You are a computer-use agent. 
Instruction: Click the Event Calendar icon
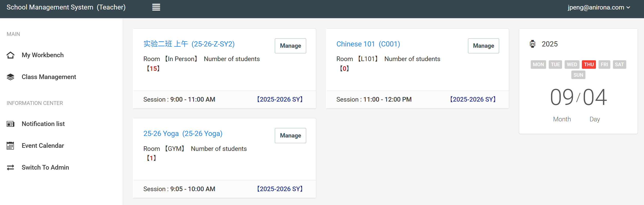point(11,146)
